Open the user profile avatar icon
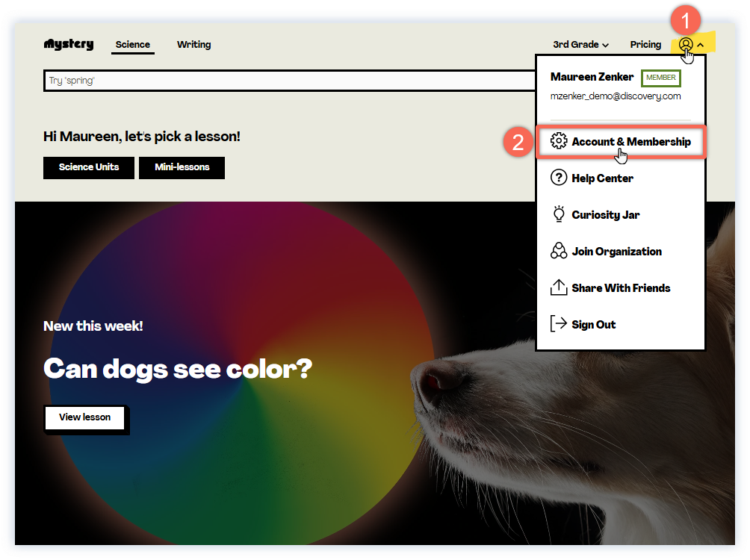The width and height of the screenshot is (750, 560). (x=686, y=45)
